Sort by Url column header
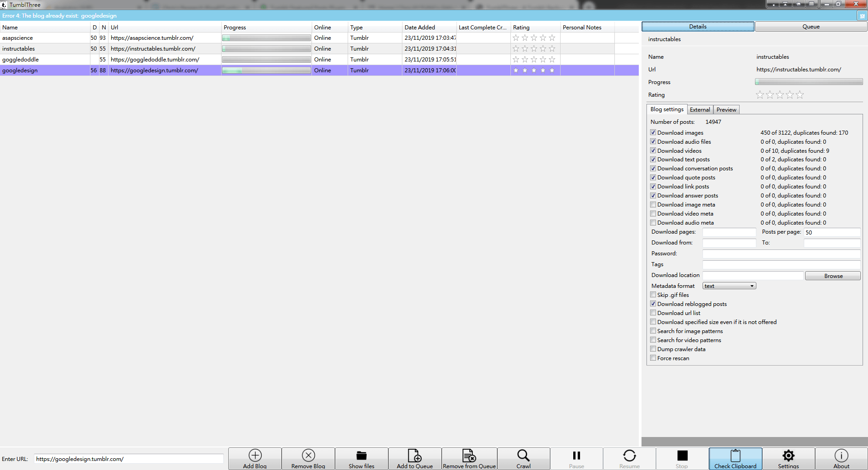Screen dimensions: 868x470 [165, 27]
